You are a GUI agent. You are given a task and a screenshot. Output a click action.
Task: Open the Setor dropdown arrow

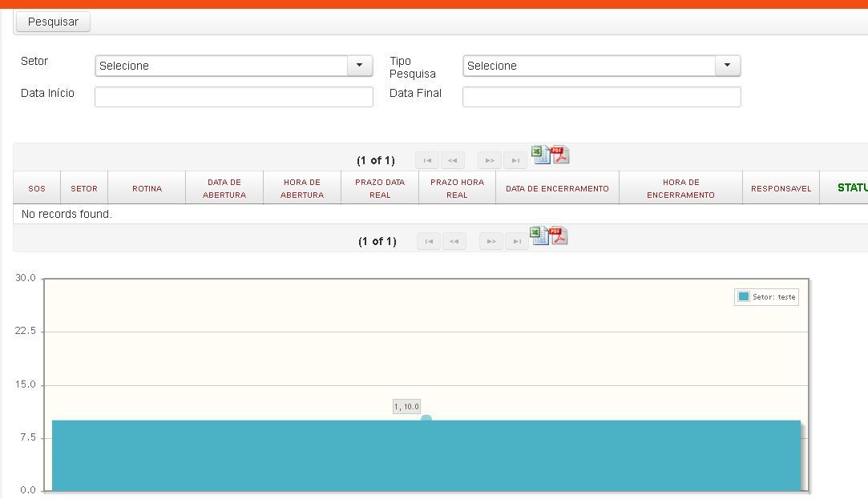click(x=359, y=66)
